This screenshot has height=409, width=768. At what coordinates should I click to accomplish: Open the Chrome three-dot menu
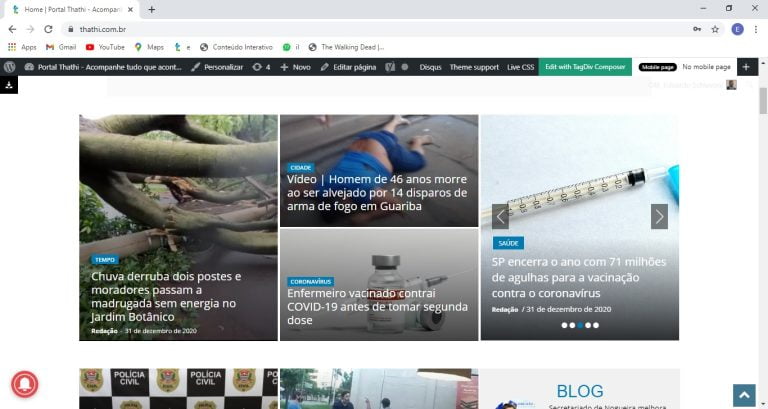(756, 29)
